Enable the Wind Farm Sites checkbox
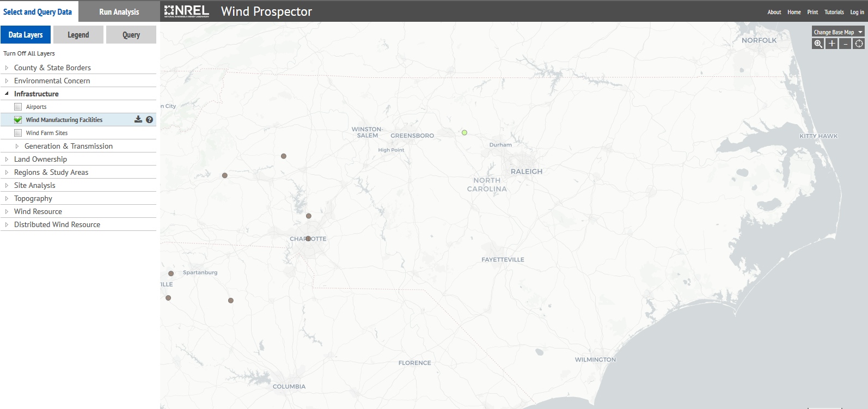868x409 pixels. [18, 133]
